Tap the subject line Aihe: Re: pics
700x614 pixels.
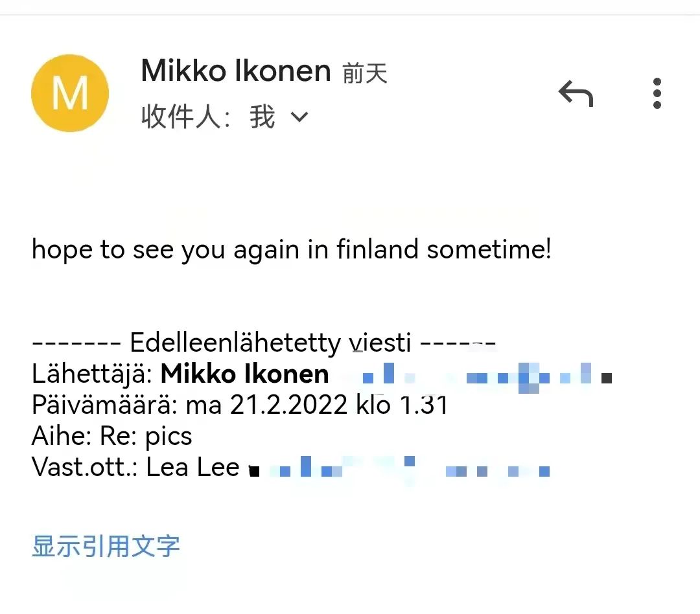point(112,436)
